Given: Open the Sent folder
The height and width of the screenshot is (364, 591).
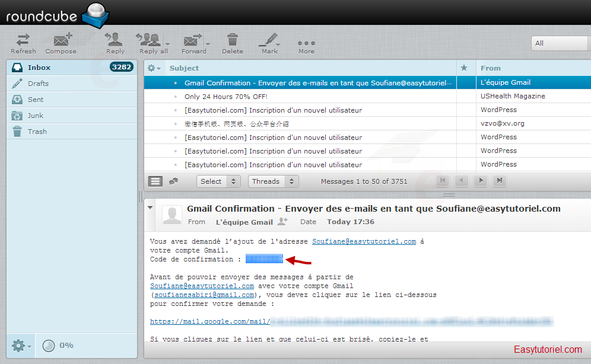Looking at the screenshot, I should 72,100.
